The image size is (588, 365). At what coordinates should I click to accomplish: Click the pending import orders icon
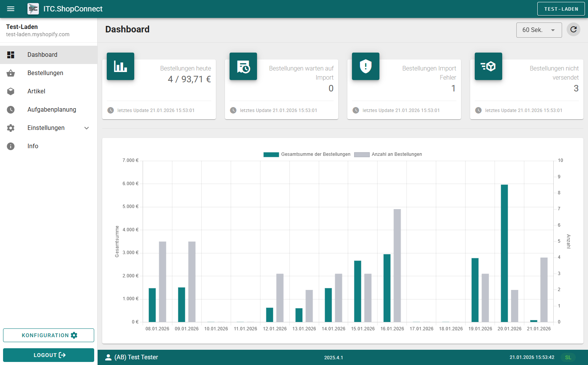[243, 66]
